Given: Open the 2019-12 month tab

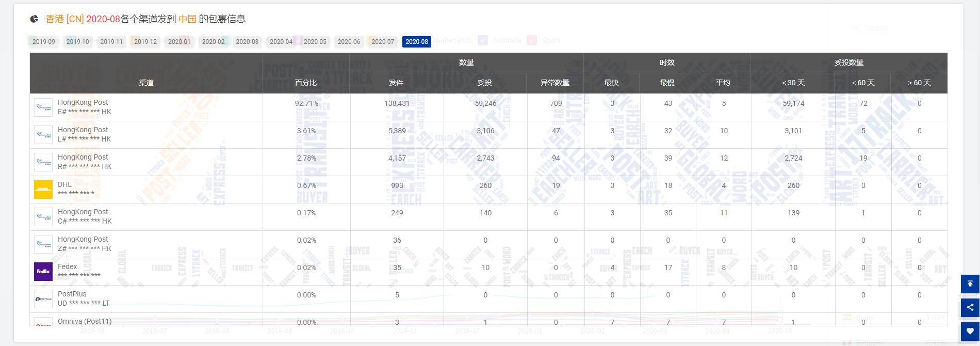Looking at the screenshot, I should tap(145, 42).
